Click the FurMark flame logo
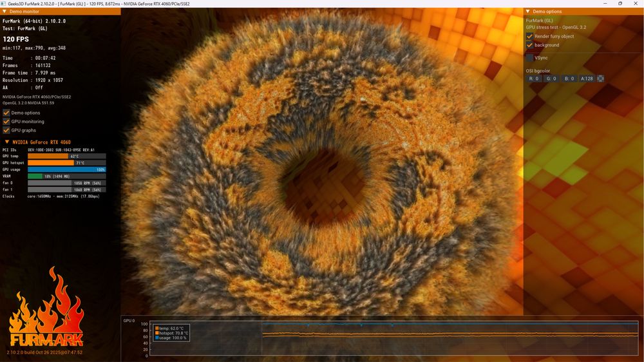The height and width of the screenshot is (362, 644). [x=46, y=307]
